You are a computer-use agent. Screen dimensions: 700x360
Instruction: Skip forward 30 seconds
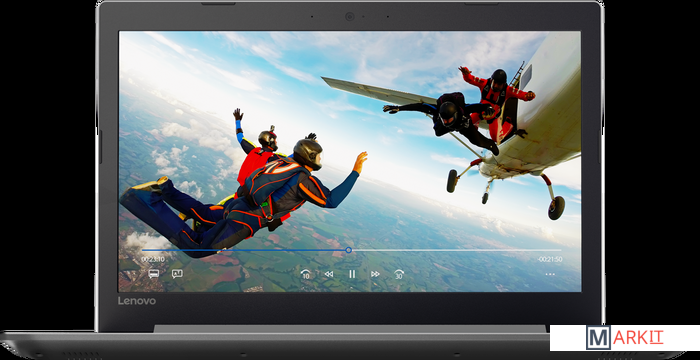399,274
